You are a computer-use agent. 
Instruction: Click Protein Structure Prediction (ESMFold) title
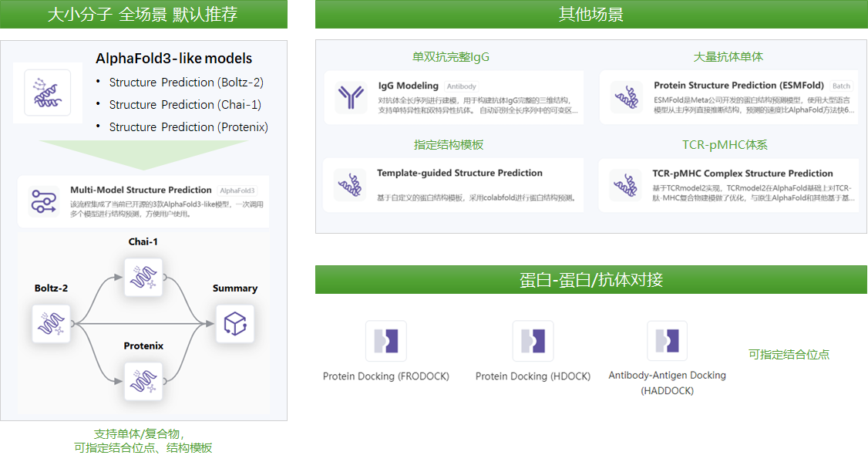pyautogui.click(x=739, y=86)
